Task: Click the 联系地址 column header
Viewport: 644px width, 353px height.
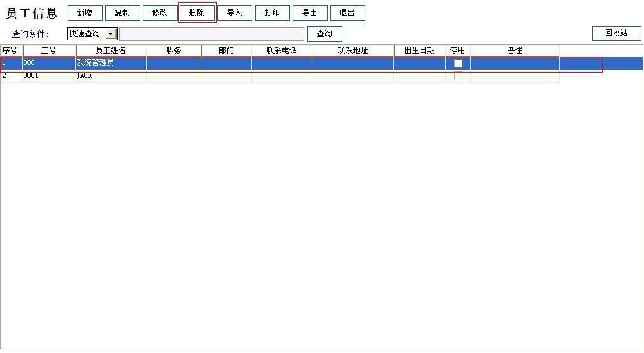Action: click(x=353, y=50)
